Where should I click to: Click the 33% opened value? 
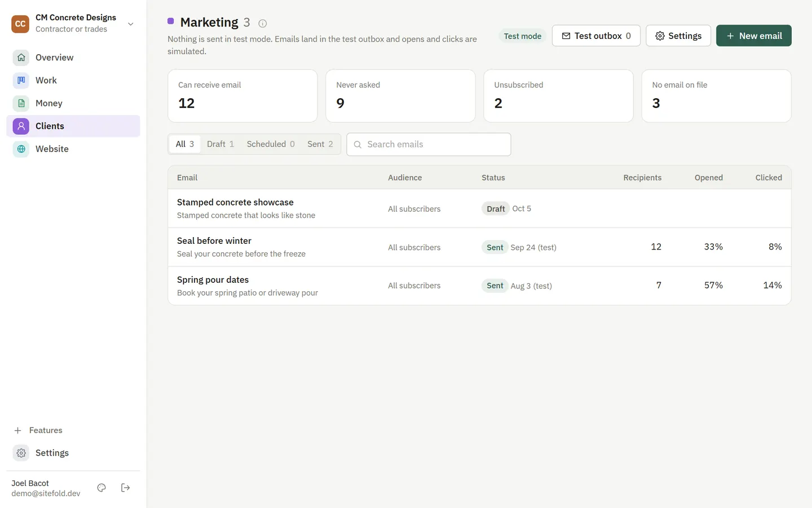(x=713, y=247)
